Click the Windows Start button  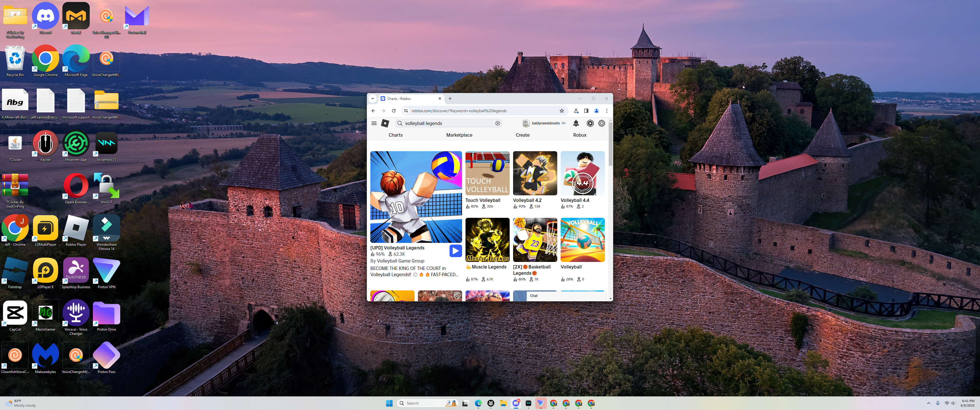click(389, 403)
